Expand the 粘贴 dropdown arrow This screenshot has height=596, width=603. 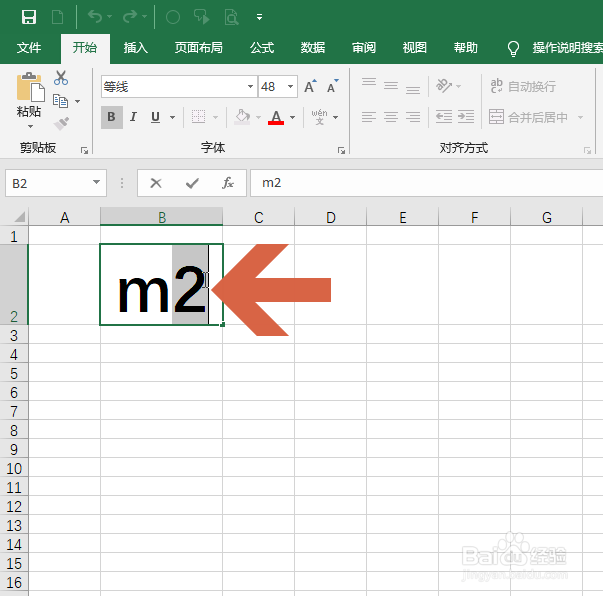click(30, 126)
